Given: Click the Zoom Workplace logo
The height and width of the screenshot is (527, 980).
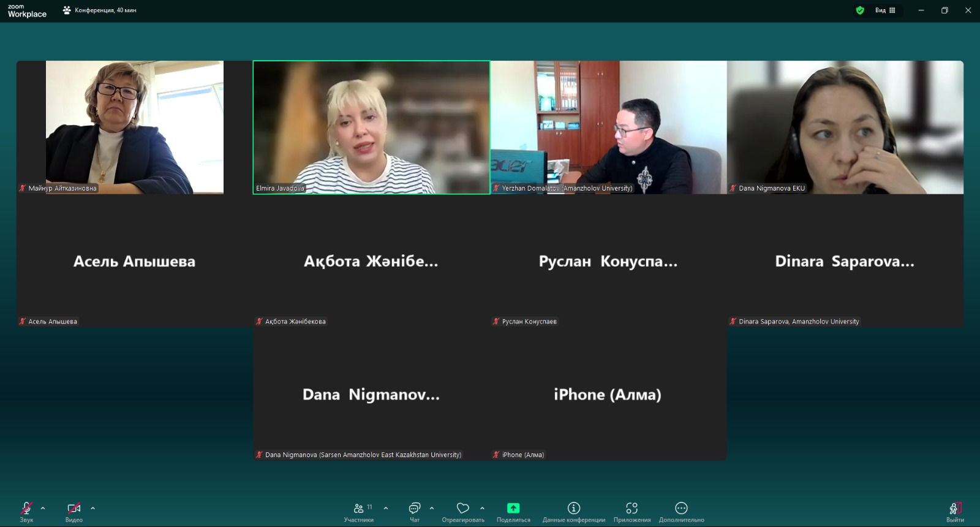Looking at the screenshot, I should pyautogui.click(x=27, y=11).
